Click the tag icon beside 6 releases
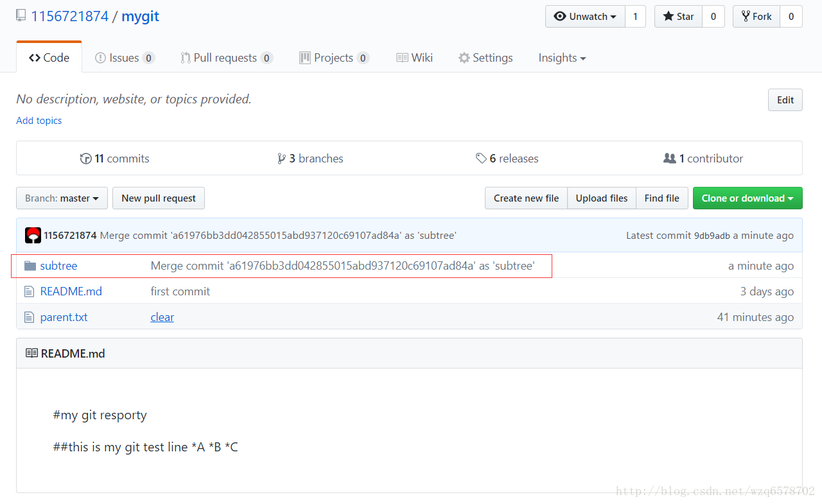Image resolution: width=822 pixels, height=504 pixels. (x=481, y=159)
